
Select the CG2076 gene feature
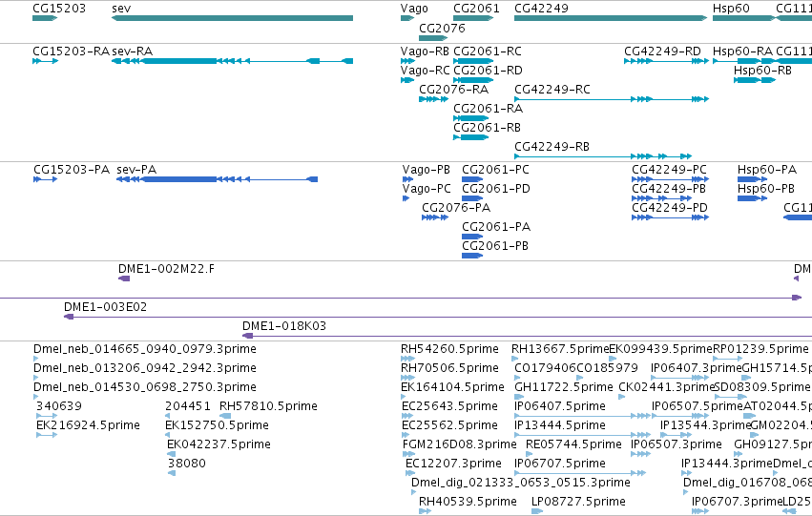(433, 38)
